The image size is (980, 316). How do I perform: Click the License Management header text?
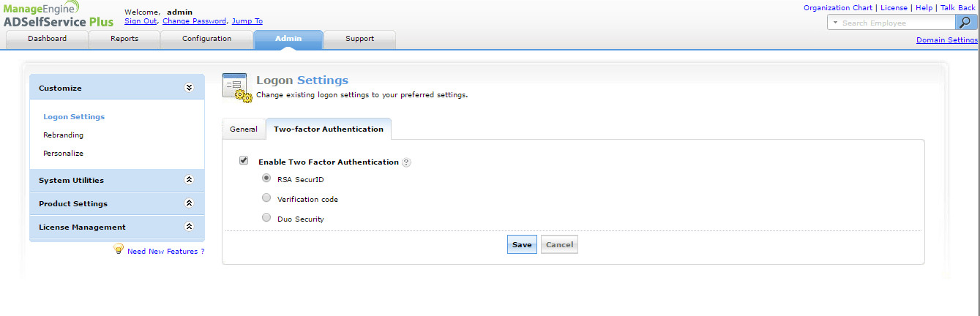point(82,227)
